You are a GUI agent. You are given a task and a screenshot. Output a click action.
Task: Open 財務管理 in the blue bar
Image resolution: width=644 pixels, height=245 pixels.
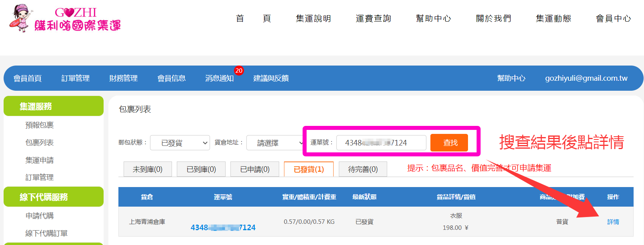(x=124, y=78)
